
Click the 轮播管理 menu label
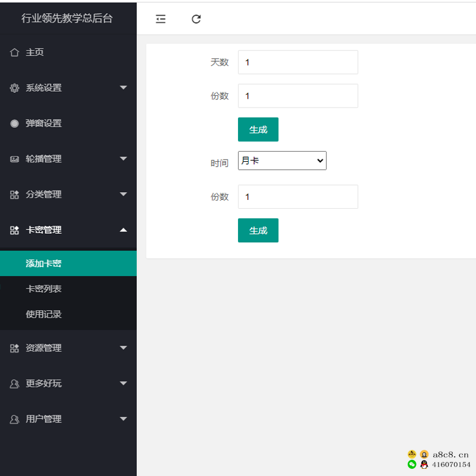tap(43, 159)
